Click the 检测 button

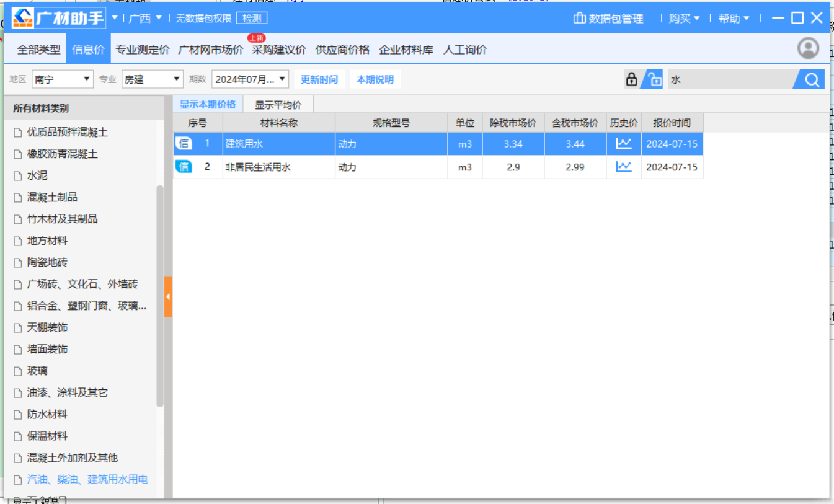[252, 19]
